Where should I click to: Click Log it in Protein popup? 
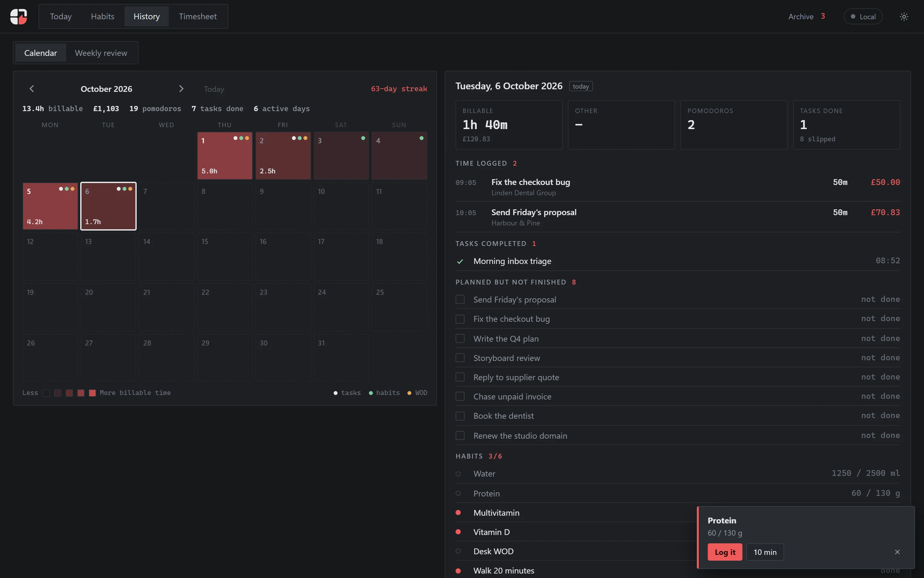tap(725, 552)
